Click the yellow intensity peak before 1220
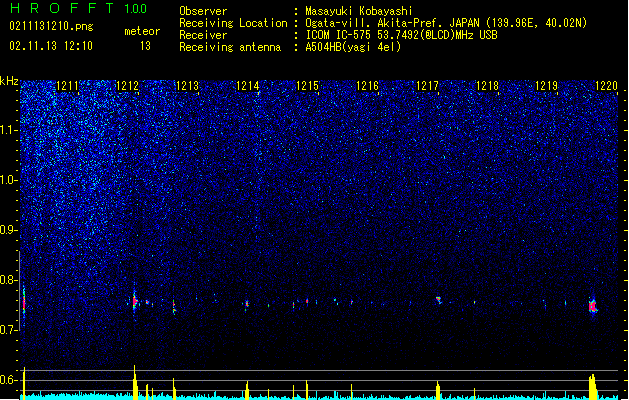The width and height of the screenshot is (629, 400). pos(592,387)
